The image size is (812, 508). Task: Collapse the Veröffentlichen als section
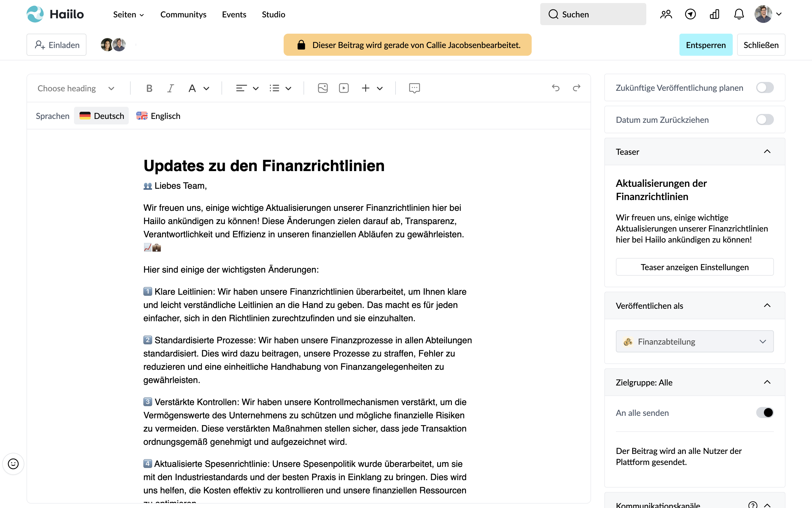click(x=767, y=305)
